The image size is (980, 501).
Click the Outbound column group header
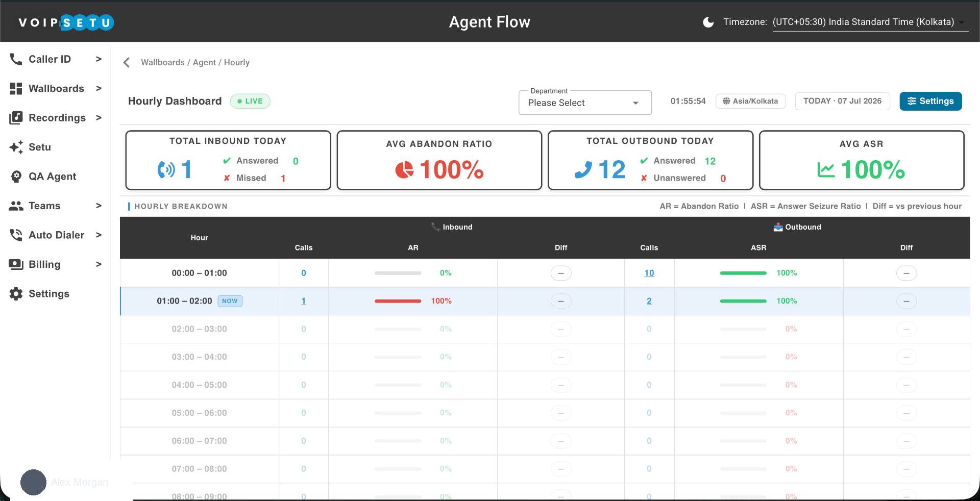point(797,227)
